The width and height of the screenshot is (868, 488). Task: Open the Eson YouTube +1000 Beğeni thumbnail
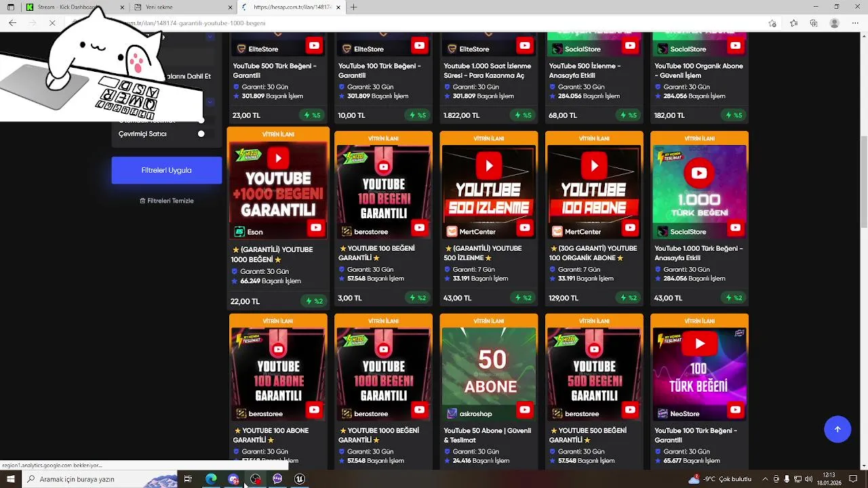click(278, 189)
